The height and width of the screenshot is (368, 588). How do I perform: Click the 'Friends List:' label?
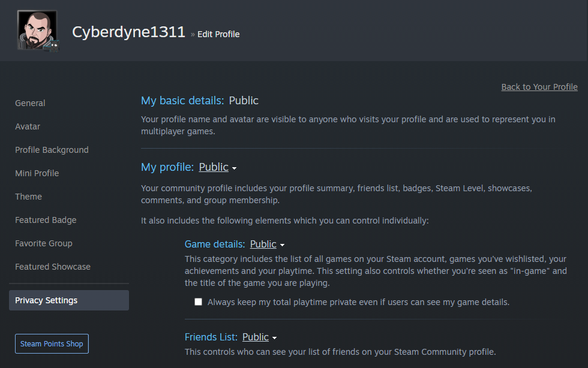(211, 337)
